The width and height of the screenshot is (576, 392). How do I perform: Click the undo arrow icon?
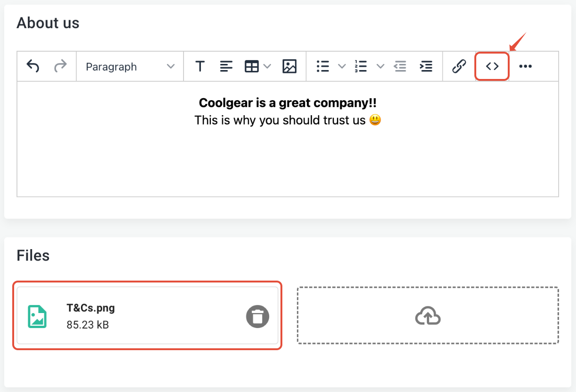click(32, 66)
